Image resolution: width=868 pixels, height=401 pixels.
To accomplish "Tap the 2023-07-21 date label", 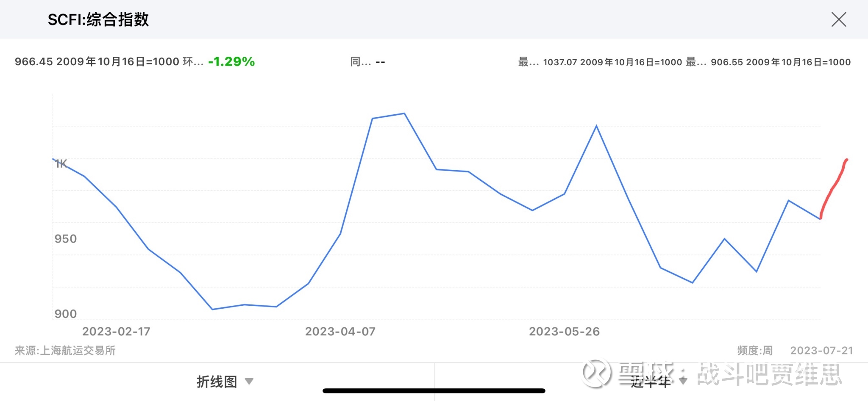I will (821, 351).
